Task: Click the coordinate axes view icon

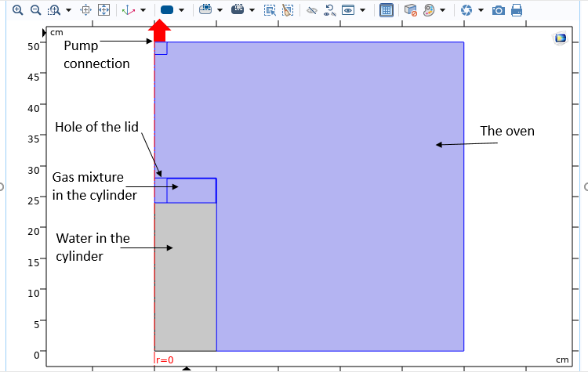Action: 129,10
